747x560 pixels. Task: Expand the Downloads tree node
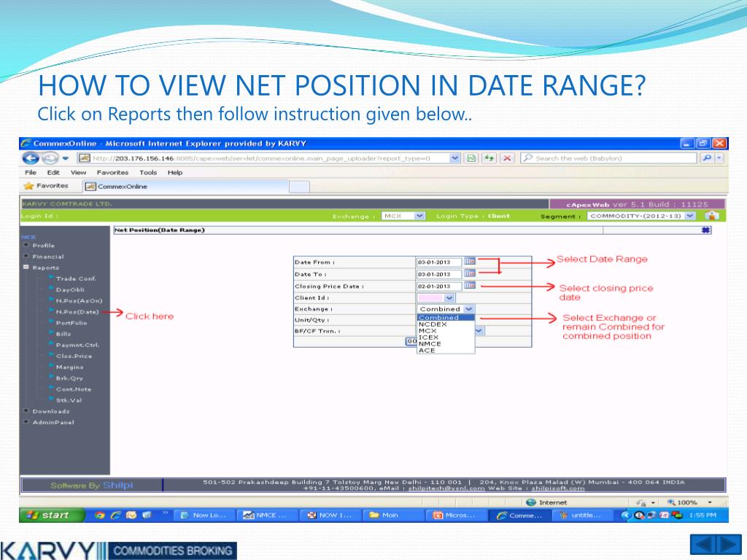click(26, 411)
